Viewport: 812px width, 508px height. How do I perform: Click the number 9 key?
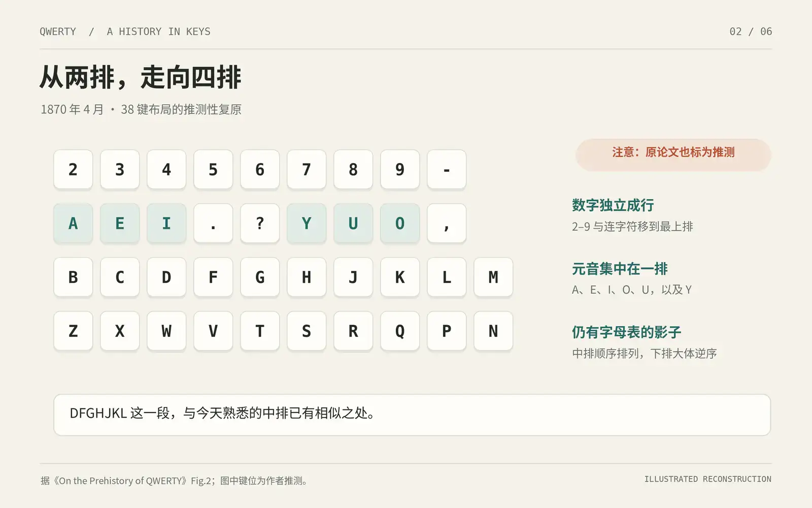pyautogui.click(x=400, y=169)
